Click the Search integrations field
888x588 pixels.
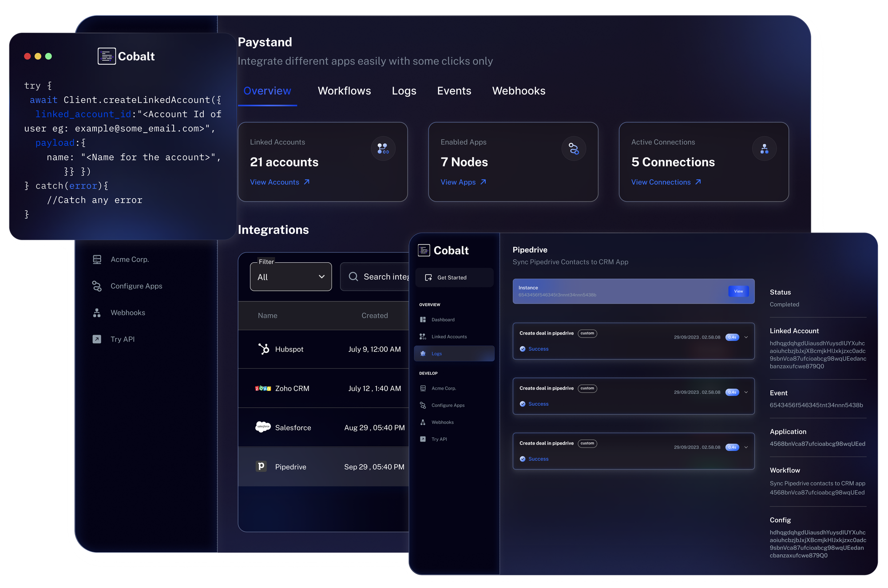point(375,276)
